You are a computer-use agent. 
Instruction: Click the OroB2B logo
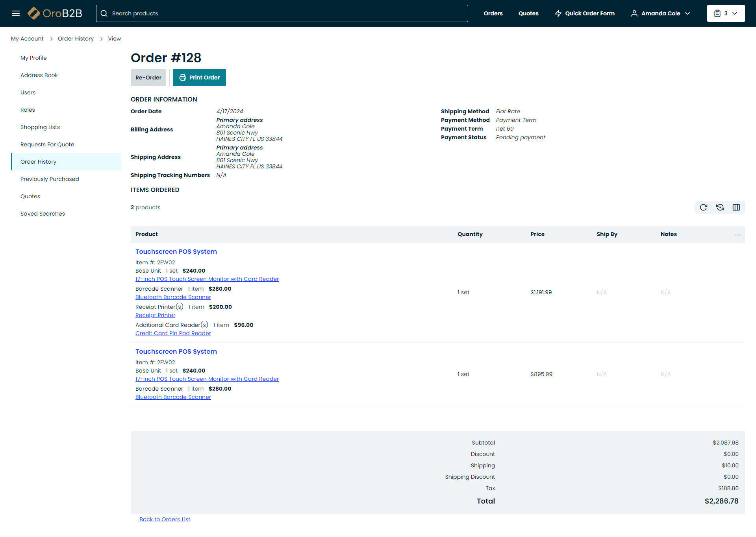tap(55, 13)
